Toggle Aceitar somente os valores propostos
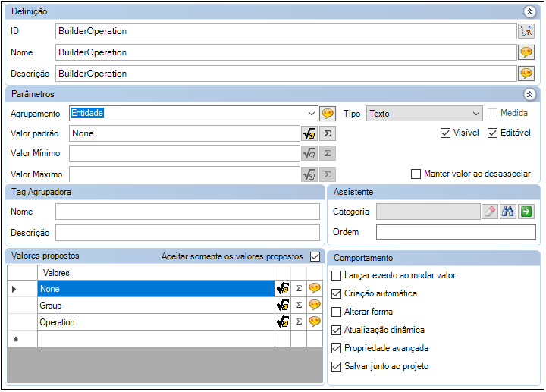 [315, 257]
